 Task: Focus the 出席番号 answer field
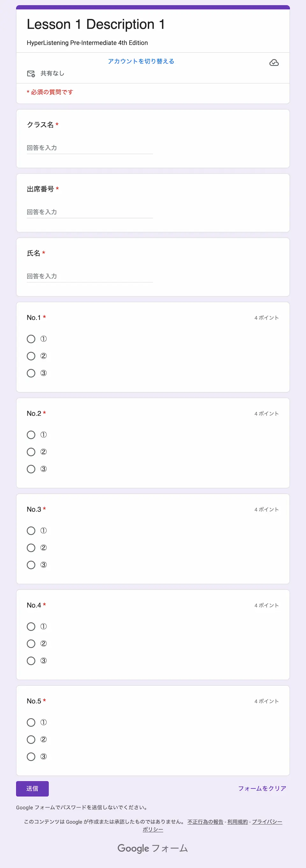click(x=90, y=212)
